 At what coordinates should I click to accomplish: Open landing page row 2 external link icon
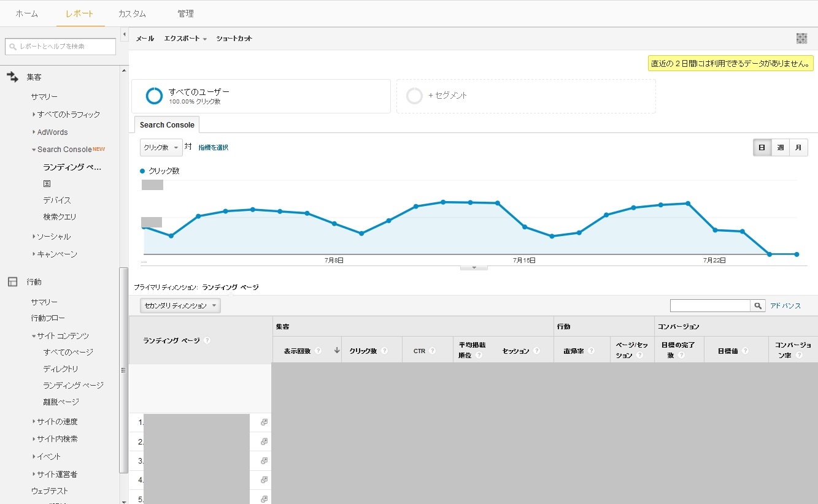point(264,441)
